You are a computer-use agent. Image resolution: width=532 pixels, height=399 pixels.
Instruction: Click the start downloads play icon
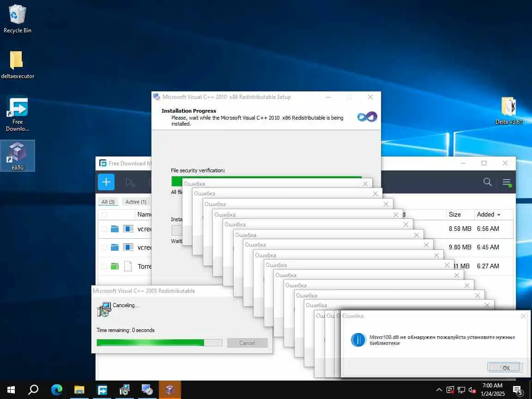tap(130, 182)
